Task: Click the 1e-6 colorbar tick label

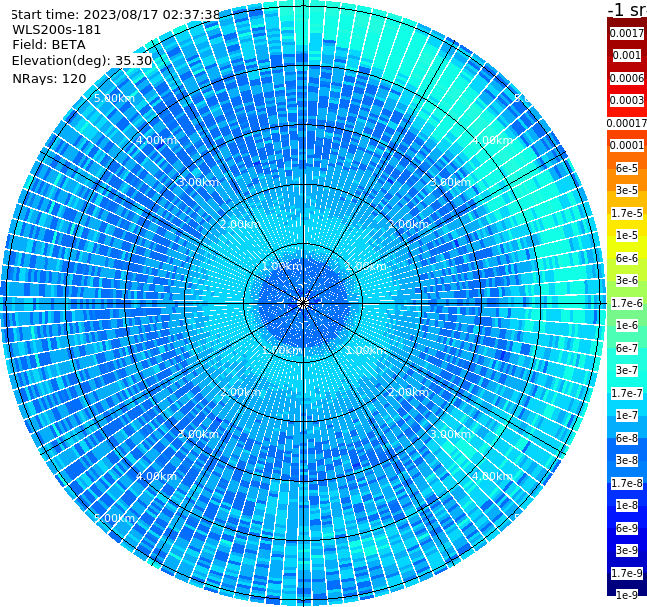Action: tap(627, 325)
